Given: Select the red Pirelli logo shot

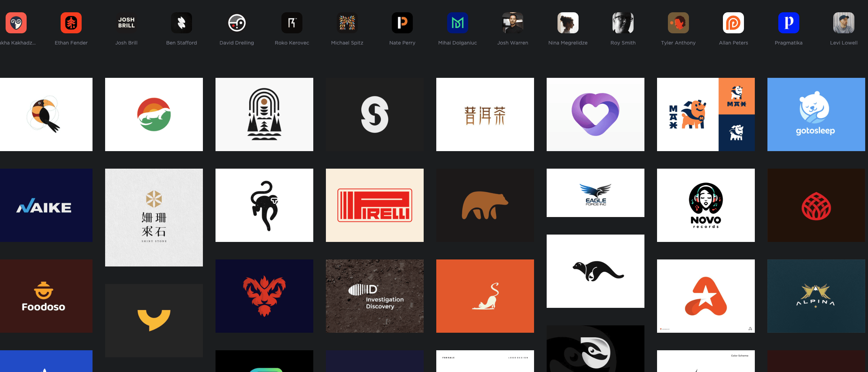Looking at the screenshot, I should (x=375, y=205).
